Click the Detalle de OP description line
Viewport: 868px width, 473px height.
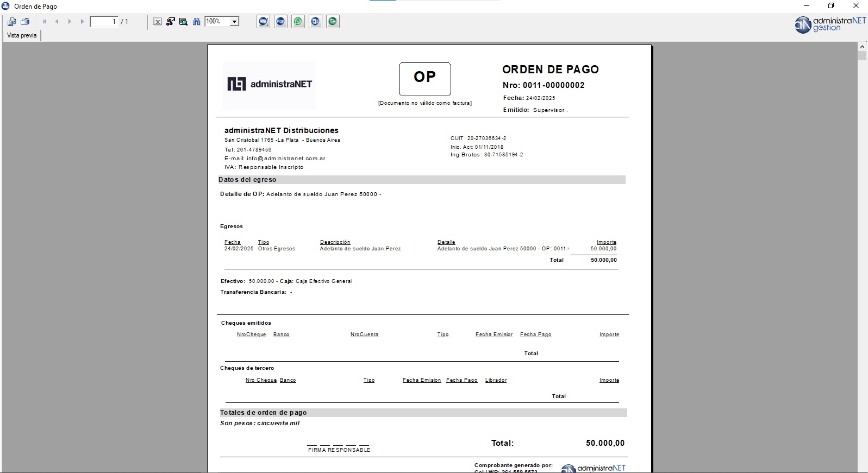click(301, 194)
